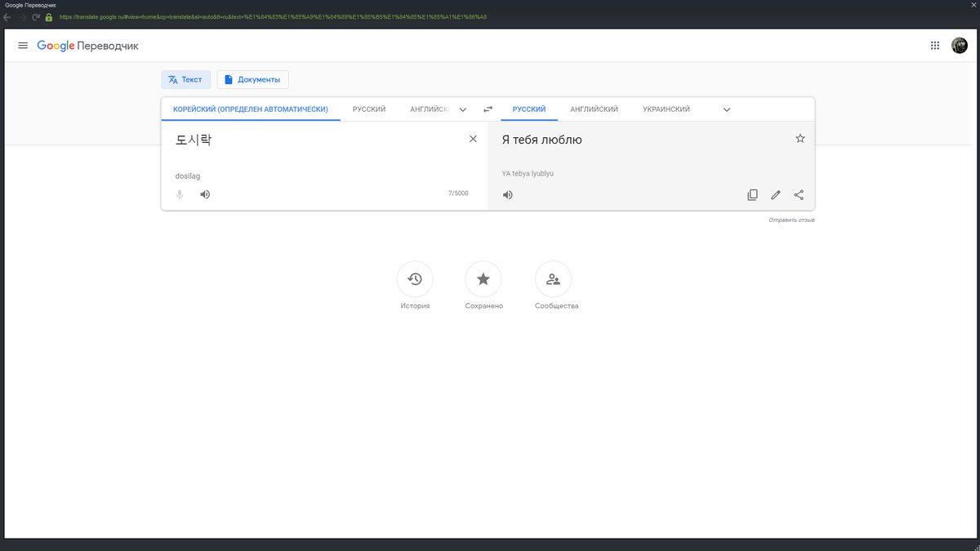Viewport: 980px width, 551px height.
Task: Click the Отправить отзыв link
Action: point(791,220)
